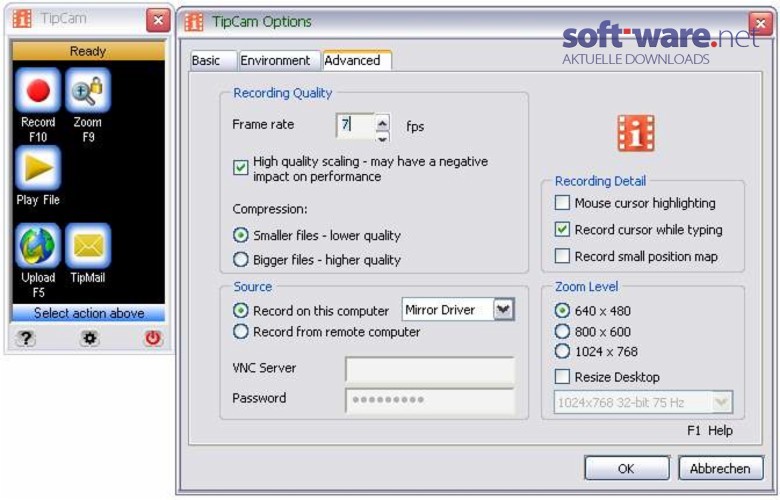The image size is (780, 500).
Task: Click the Select action above status text
Action: click(89, 313)
